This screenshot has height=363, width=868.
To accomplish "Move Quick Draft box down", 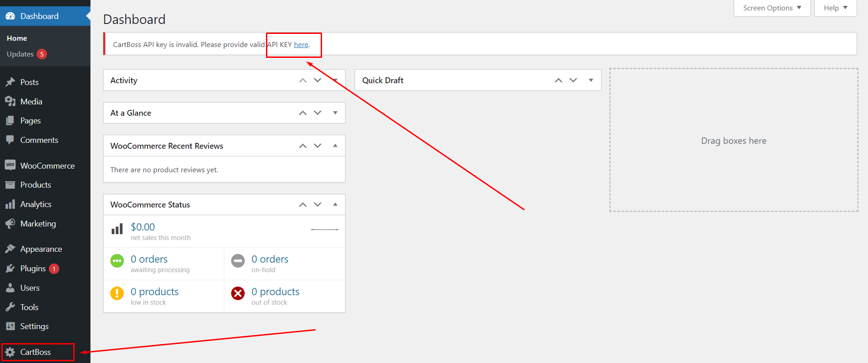I will [574, 80].
